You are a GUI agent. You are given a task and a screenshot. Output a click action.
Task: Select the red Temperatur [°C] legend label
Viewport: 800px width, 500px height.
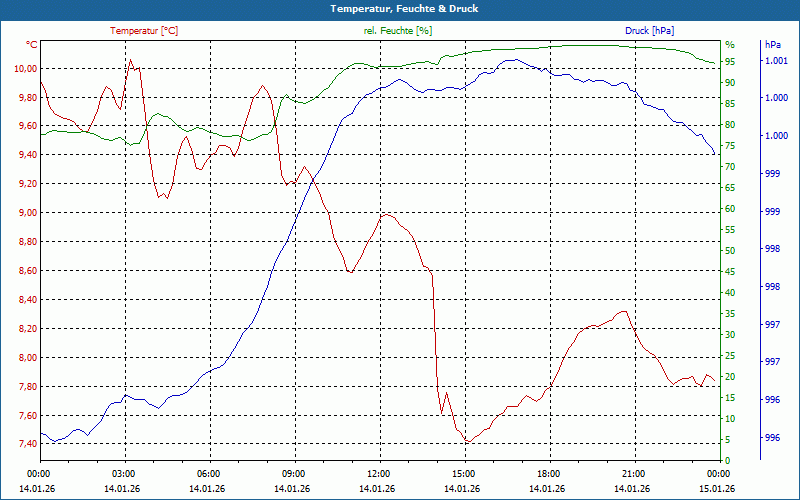click(x=144, y=31)
